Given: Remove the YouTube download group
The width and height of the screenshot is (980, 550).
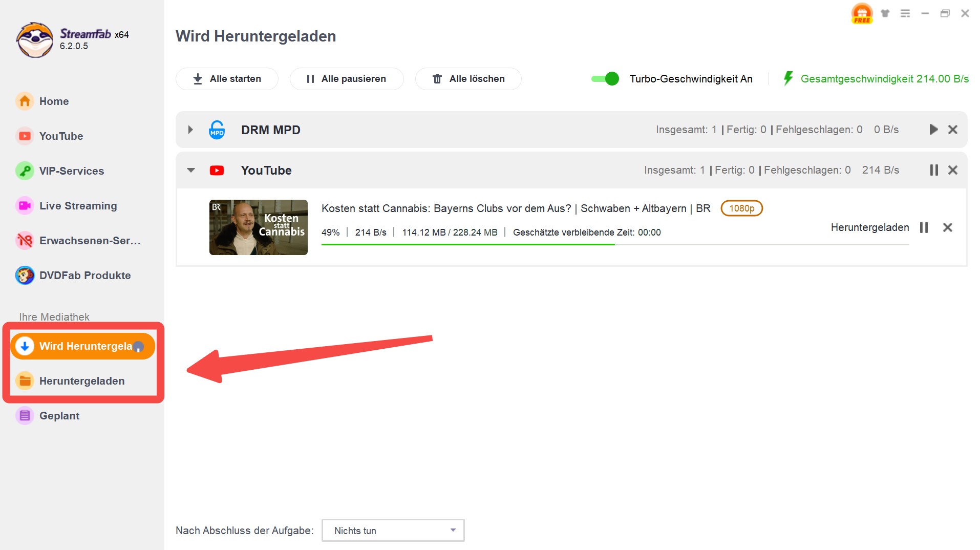Looking at the screenshot, I should click(952, 170).
